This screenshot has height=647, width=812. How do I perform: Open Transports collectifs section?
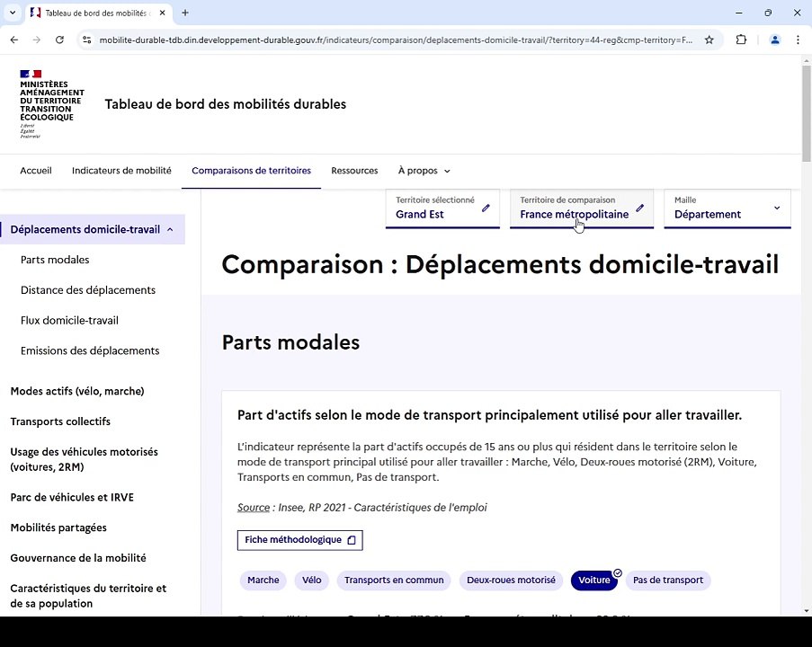point(60,421)
